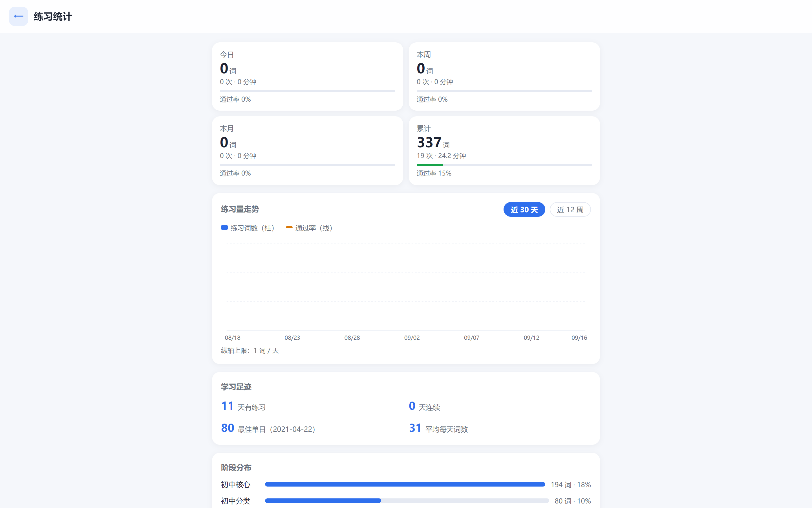Click the blue 练习词数（柱）legend swatch
The height and width of the screenshot is (508, 812).
pyautogui.click(x=224, y=228)
